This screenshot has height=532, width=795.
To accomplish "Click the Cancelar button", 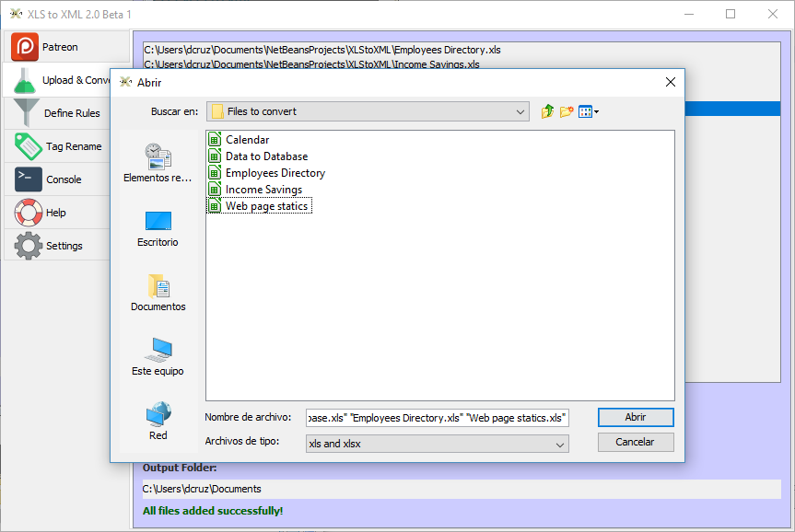I will tap(636, 442).
